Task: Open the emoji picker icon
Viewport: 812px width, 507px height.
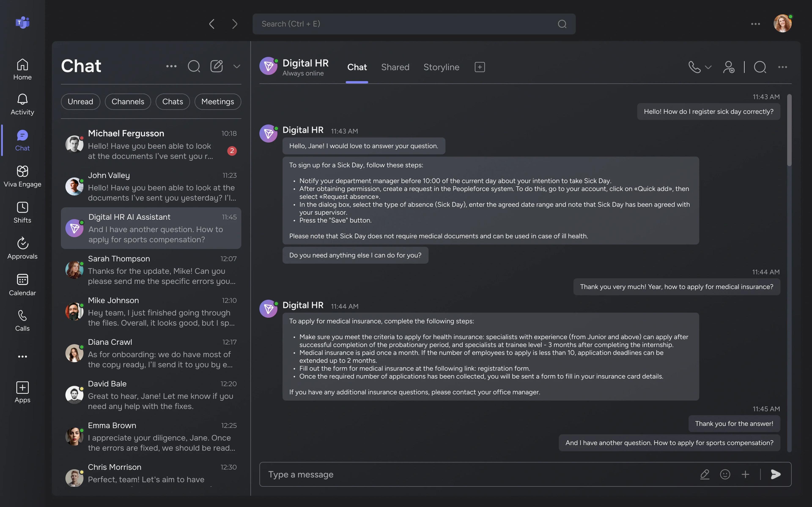Action: click(x=725, y=474)
